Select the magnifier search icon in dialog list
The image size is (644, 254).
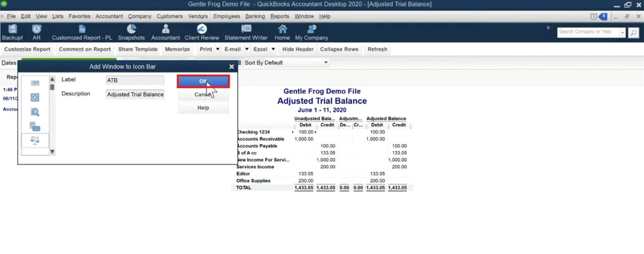click(35, 112)
